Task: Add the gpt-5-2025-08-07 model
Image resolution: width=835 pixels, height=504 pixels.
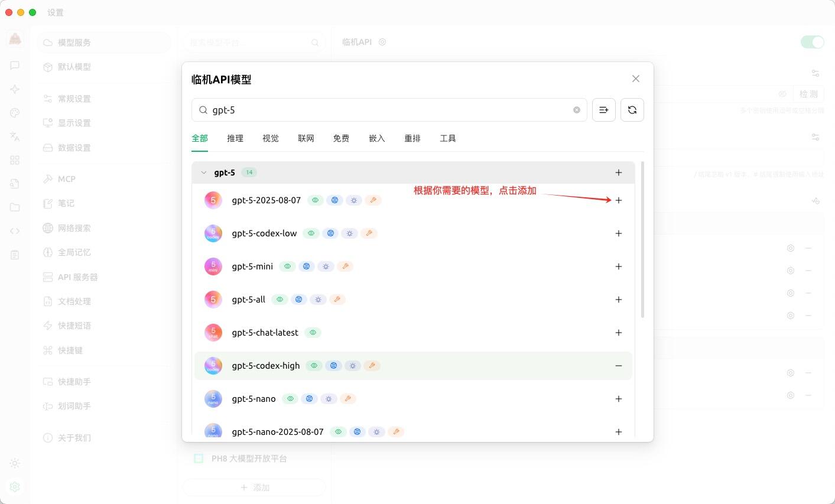Action: [x=619, y=200]
